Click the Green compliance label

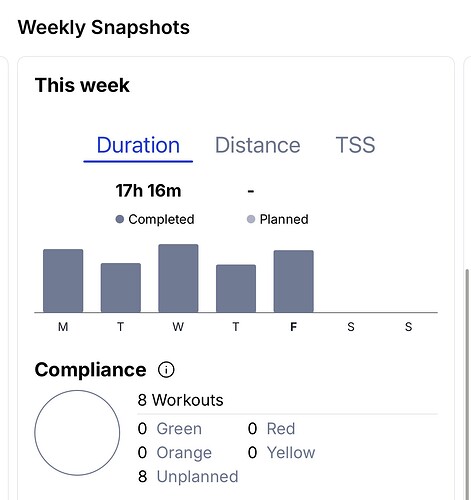click(x=179, y=429)
